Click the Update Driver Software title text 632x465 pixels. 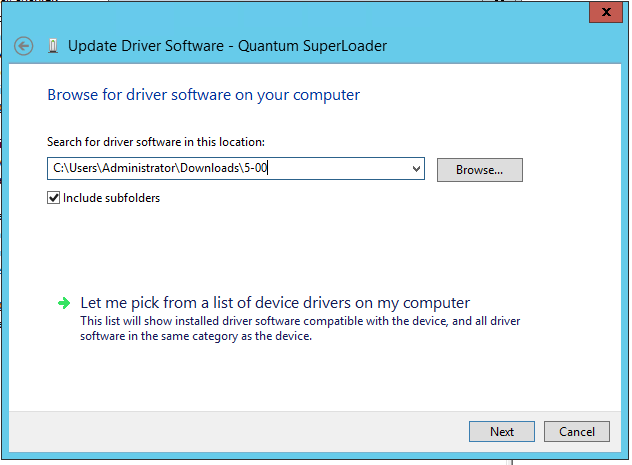tap(227, 46)
